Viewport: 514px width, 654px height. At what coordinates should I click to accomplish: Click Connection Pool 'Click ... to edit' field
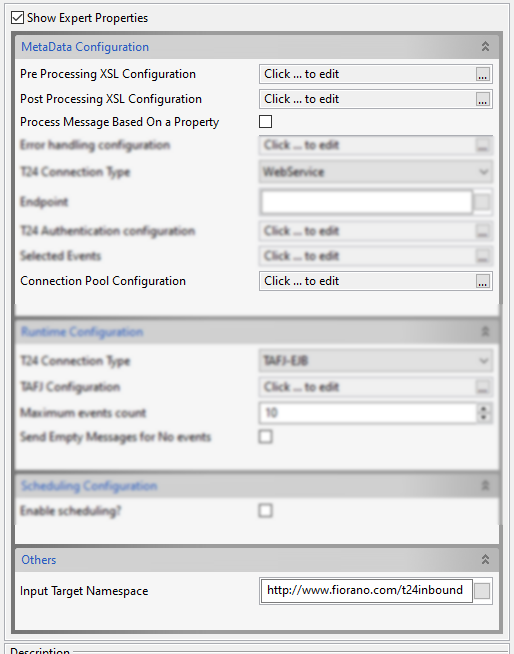click(x=368, y=281)
